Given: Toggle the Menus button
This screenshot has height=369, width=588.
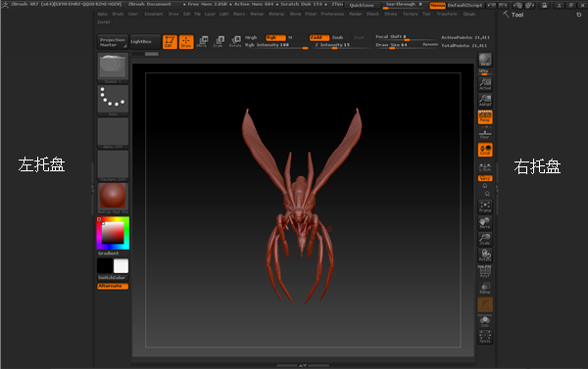Looking at the screenshot, I should (437, 6).
